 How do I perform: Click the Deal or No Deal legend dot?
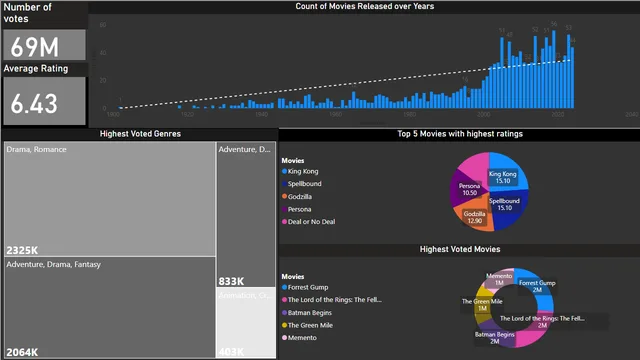284,222
